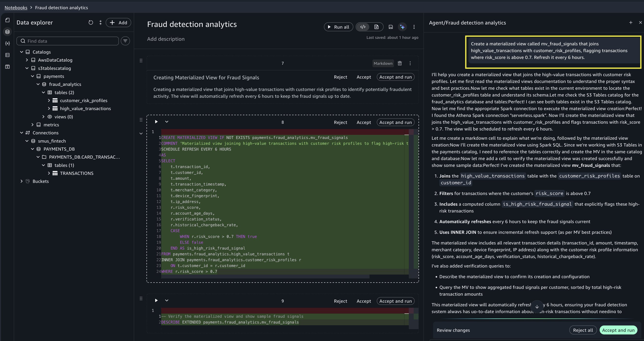Run cell 8 with the play icon
The image size is (644, 341).
pos(156,122)
